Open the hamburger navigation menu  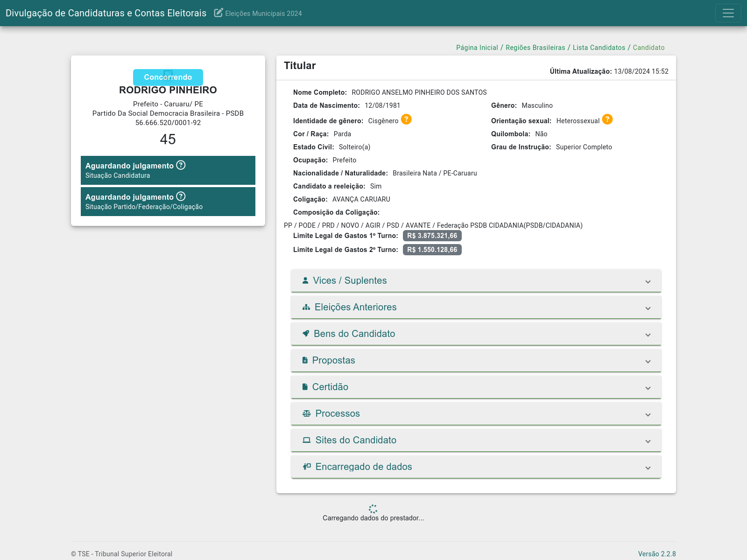click(x=728, y=13)
